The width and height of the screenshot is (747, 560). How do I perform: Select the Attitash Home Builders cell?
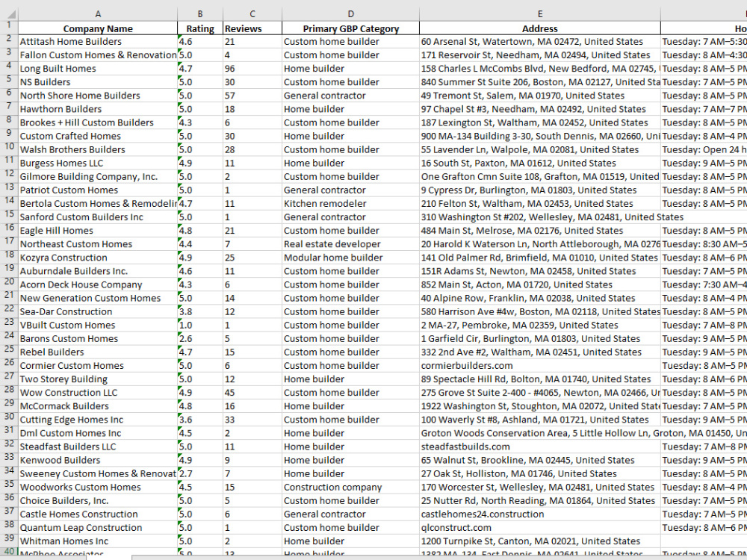tap(98, 41)
